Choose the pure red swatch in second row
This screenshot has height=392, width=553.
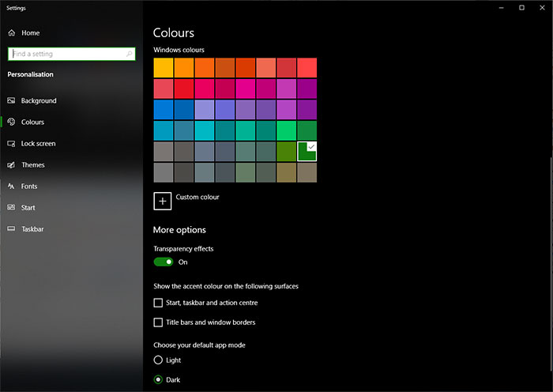point(184,89)
